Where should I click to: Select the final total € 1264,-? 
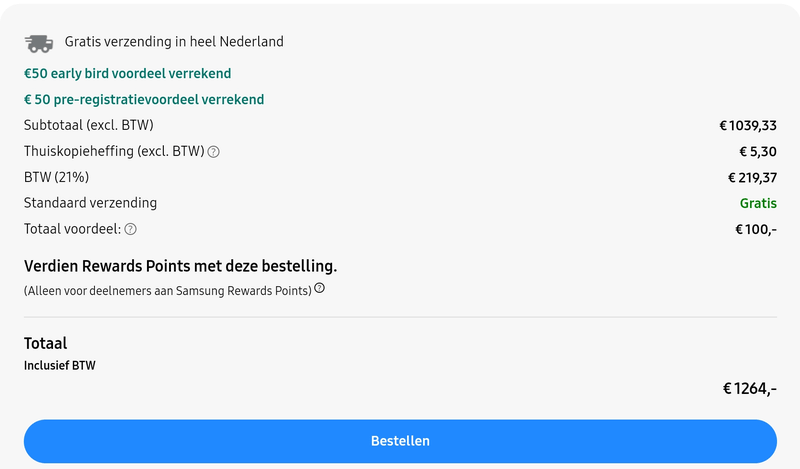(749, 388)
